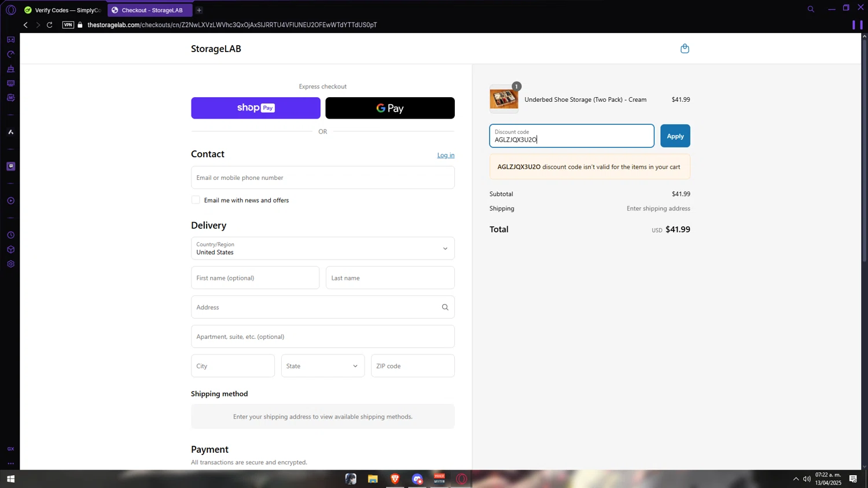Image resolution: width=868 pixels, height=488 pixels.
Task: Click the address search magnifier icon
Action: click(x=445, y=308)
